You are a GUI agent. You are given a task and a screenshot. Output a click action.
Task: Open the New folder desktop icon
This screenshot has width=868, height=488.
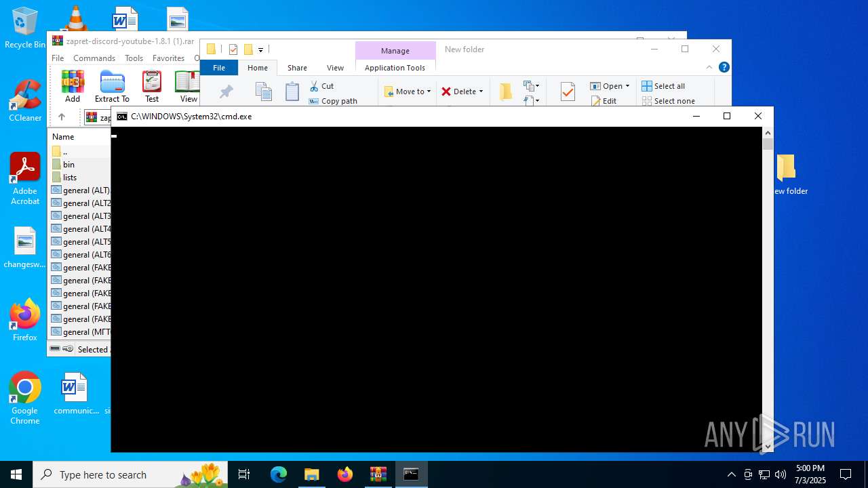point(790,174)
